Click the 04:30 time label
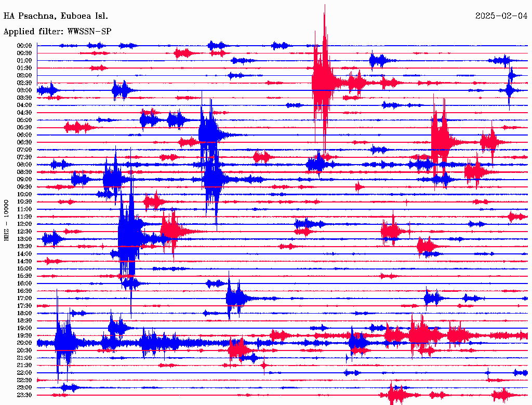Screen dimensions: 532x405 tap(24, 113)
